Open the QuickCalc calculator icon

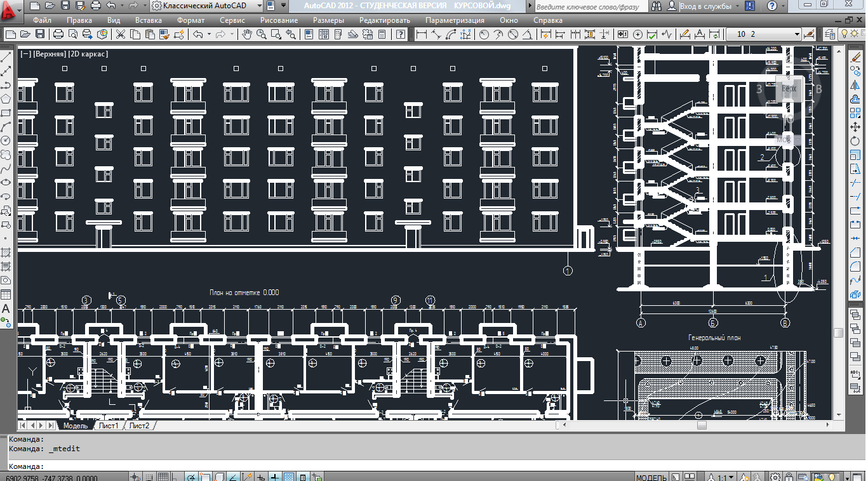pyautogui.click(x=382, y=34)
